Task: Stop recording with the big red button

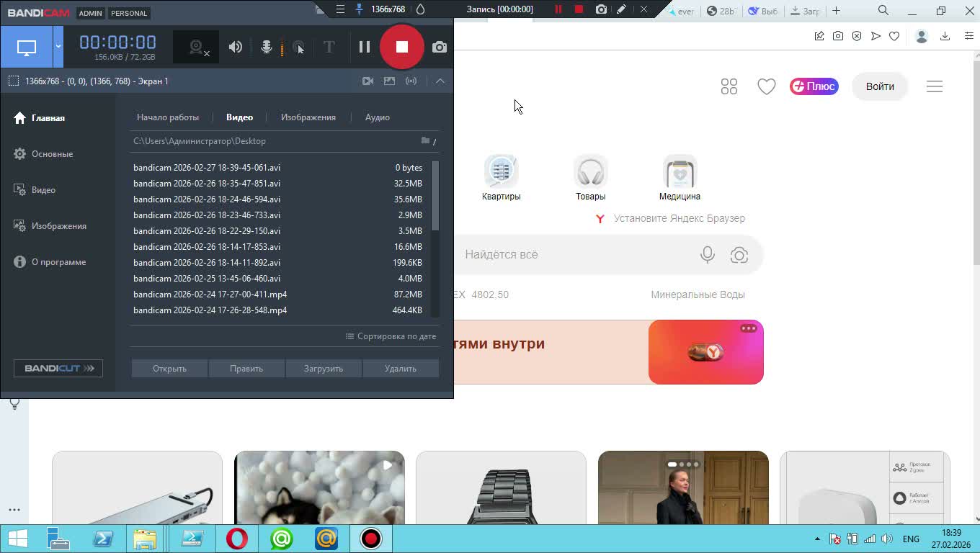Action: point(402,48)
